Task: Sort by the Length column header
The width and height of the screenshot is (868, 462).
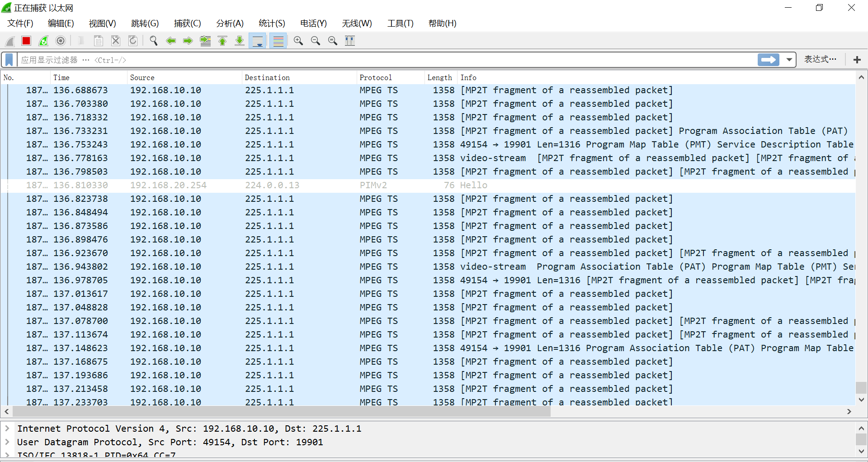Action: pos(441,77)
